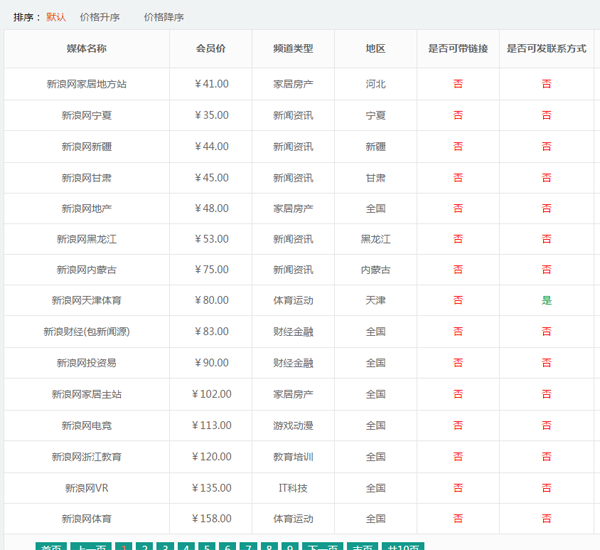Image resolution: width=600 pixels, height=550 pixels.
Task: Click the 游戏动漫 channel type cell
Action: (292, 426)
